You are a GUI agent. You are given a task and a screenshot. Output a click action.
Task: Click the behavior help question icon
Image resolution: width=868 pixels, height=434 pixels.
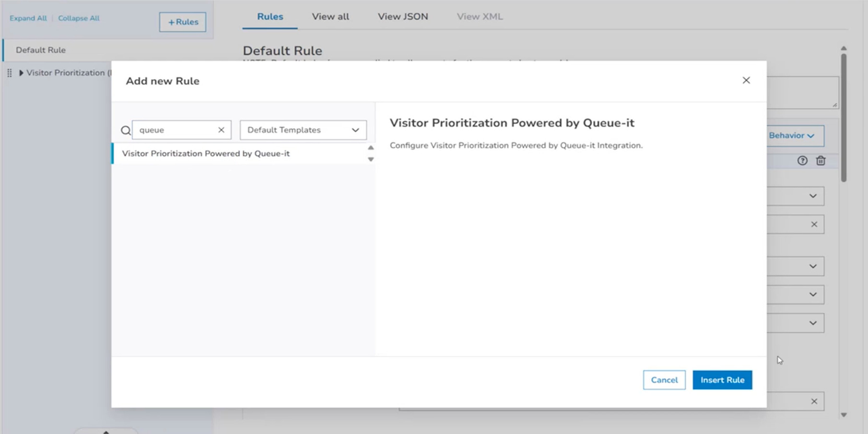tap(802, 161)
